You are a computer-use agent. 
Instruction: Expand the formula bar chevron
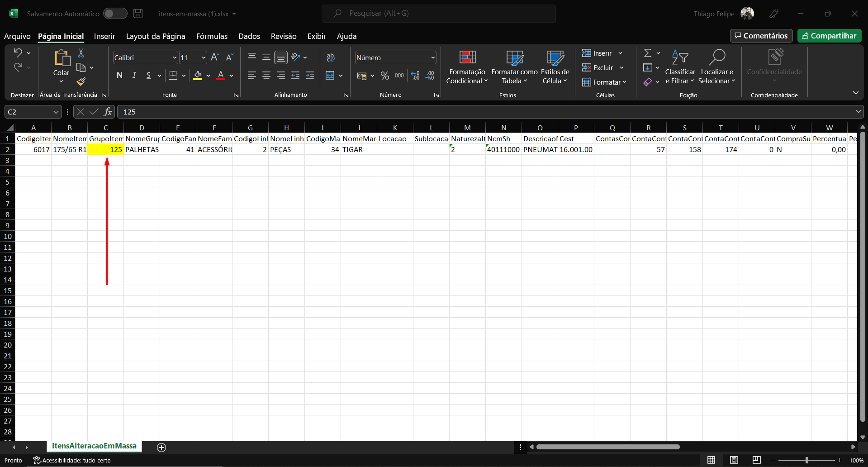point(858,111)
